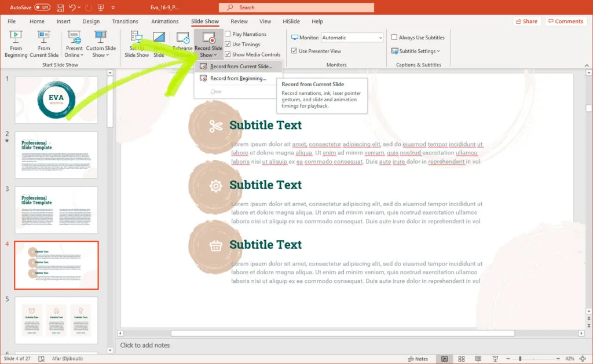This screenshot has height=364, width=593.
Task: Open Subtitle Settings
Action: point(416,51)
